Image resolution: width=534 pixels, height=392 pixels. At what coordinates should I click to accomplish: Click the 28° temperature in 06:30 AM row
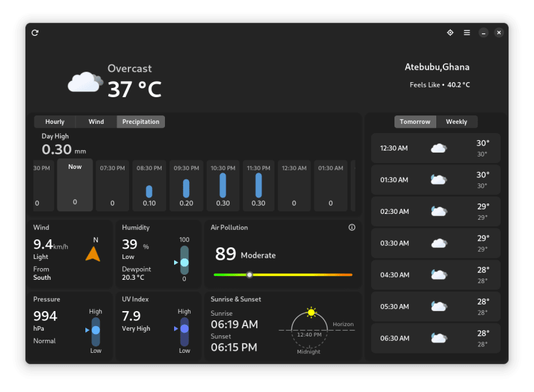click(x=483, y=333)
